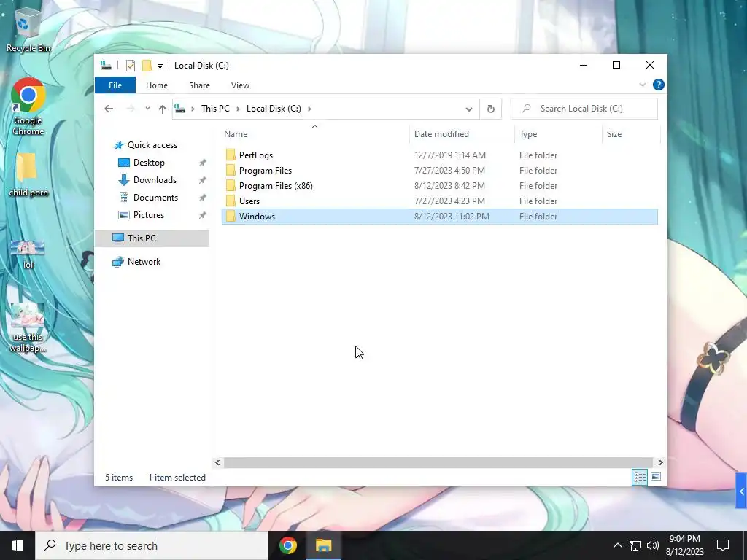This screenshot has height=560, width=747.
Task: Click the pin icon beside Documents
Action: coord(203,198)
